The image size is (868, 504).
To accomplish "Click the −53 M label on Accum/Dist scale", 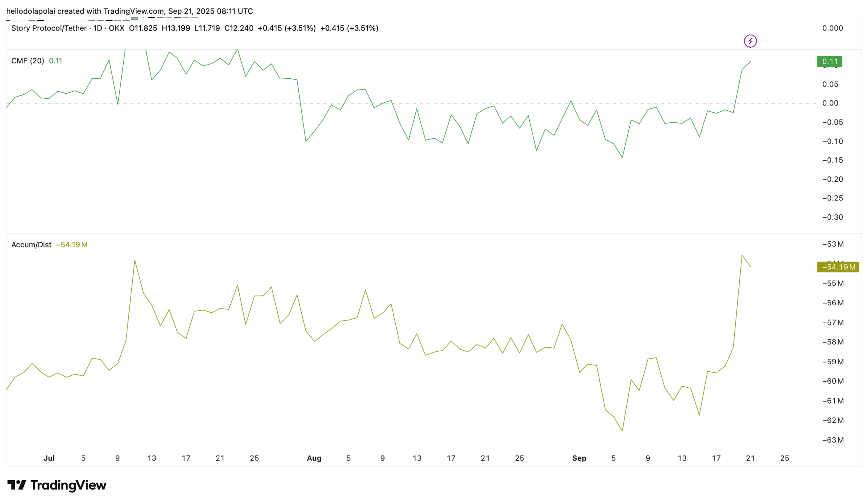I will (x=832, y=244).
